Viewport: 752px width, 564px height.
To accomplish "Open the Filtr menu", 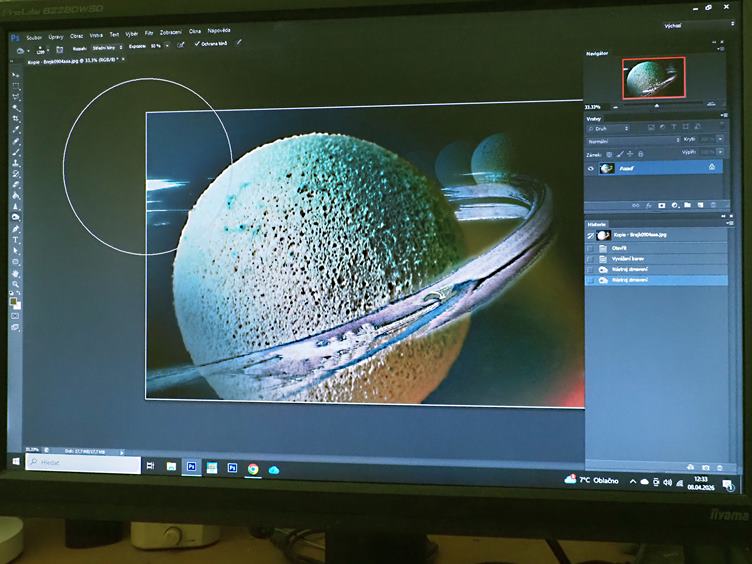I will click(x=149, y=32).
